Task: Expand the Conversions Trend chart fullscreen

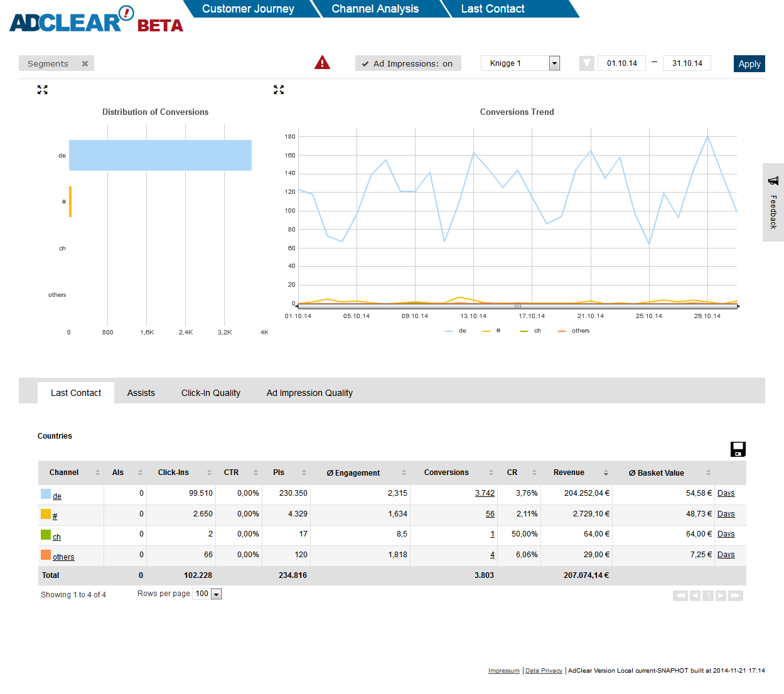Action: click(279, 90)
